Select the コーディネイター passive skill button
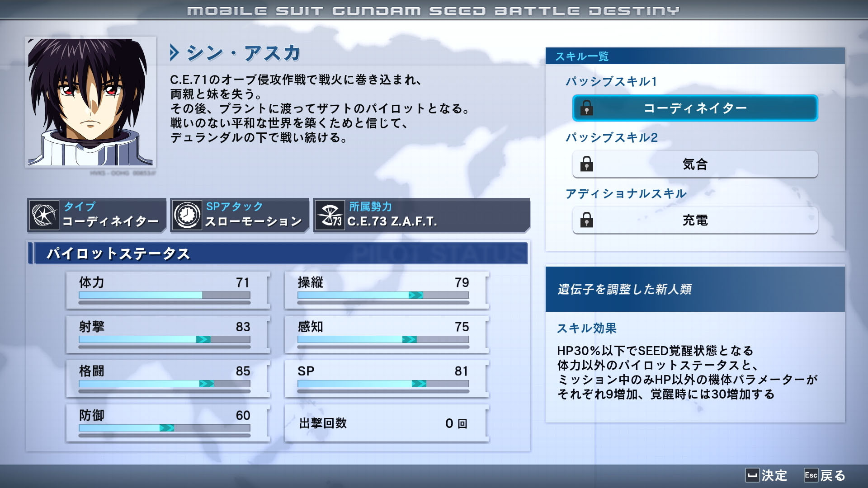The width and height of the screenshot is (868, 488). [695, 108]
